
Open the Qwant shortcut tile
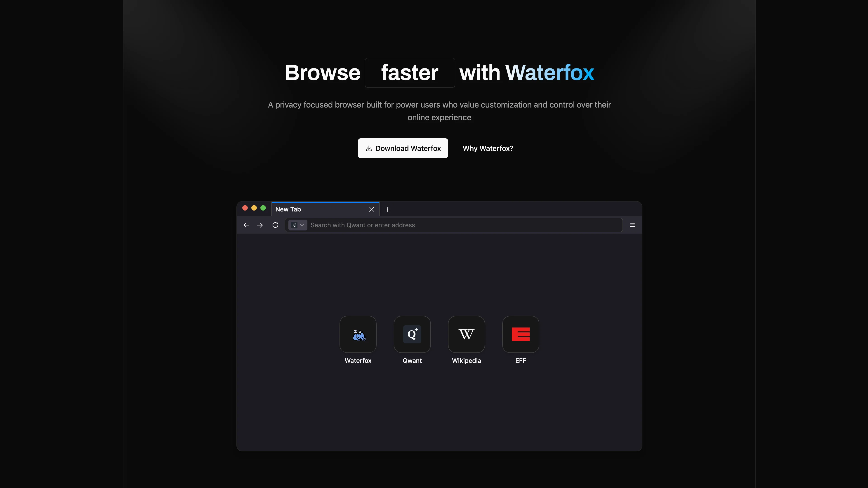[412, 334]
